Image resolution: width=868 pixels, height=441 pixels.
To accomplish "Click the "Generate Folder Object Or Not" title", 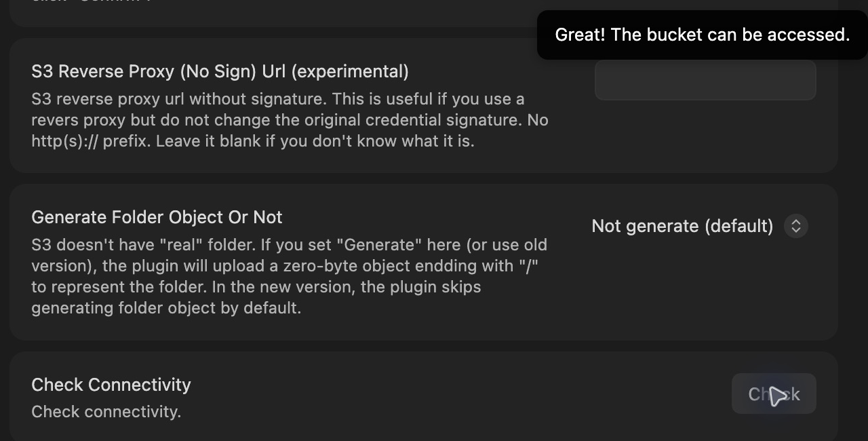I will point(157,217).
